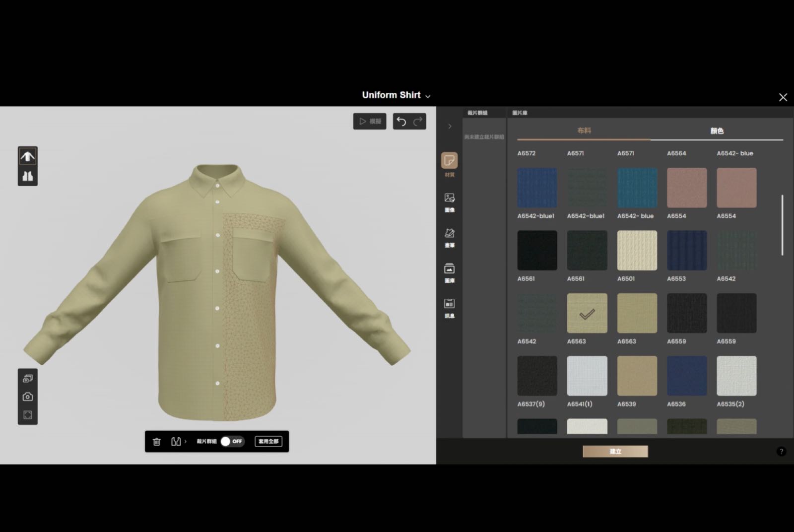Select the vest garment icon below the shirt icon
The image size is (794, 532).
tap(28, 176)
